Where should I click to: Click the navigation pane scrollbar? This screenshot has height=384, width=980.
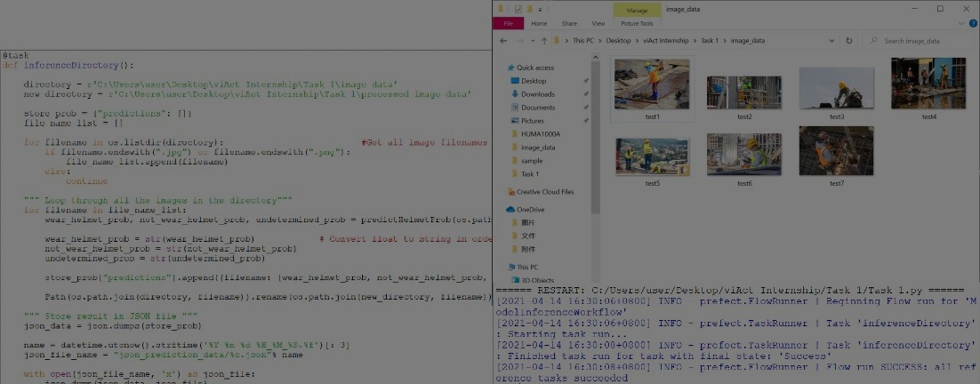595,160
